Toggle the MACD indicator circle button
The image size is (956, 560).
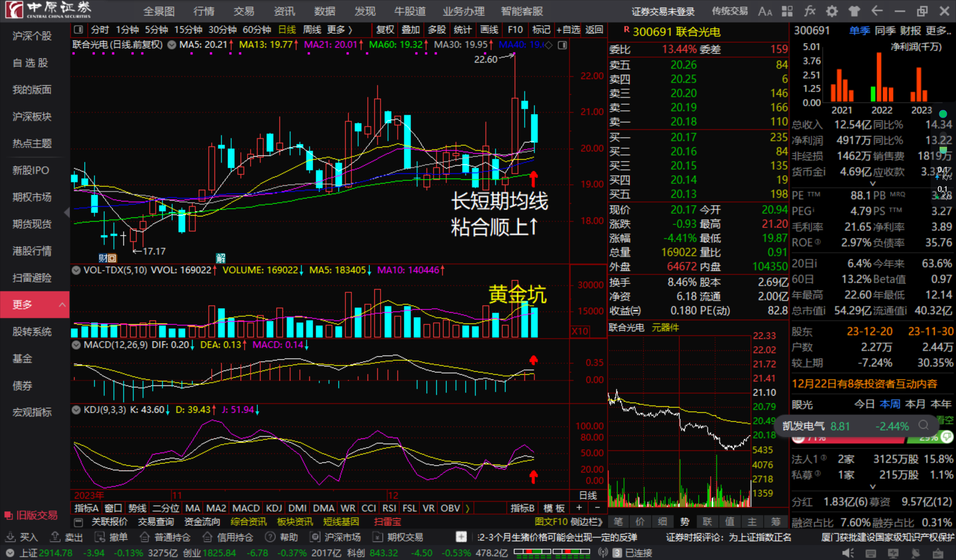76,345
